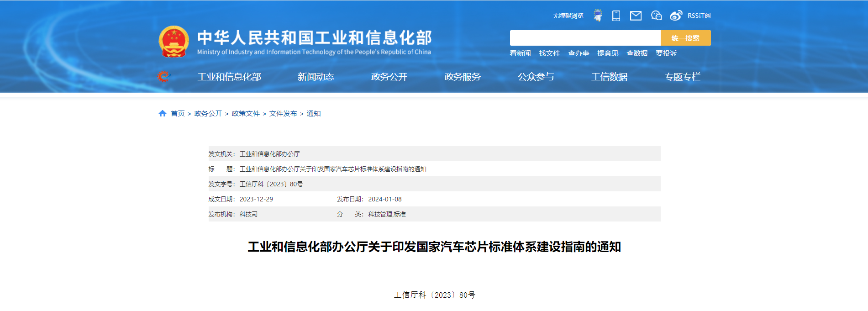The height and width of the screenshot is (311, 868).
Task: Click the Weibo icon
Action: tap(676, 16)
